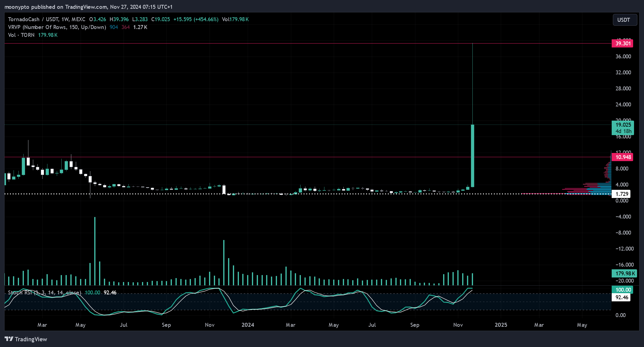Click the open value O3.426
The height and width of the screenshot is (347, 644).
[x=98, y=19]
